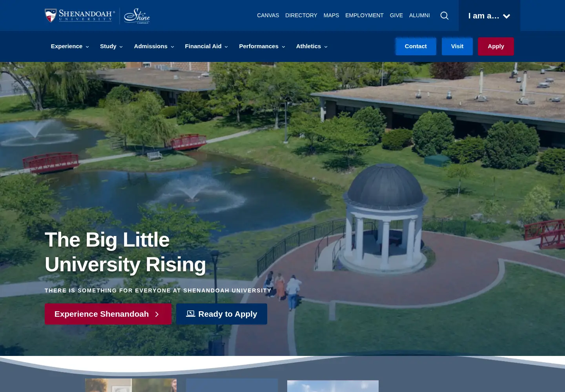Click the red Apply button
Screen dimensions: 565x392
click(496, 46)
